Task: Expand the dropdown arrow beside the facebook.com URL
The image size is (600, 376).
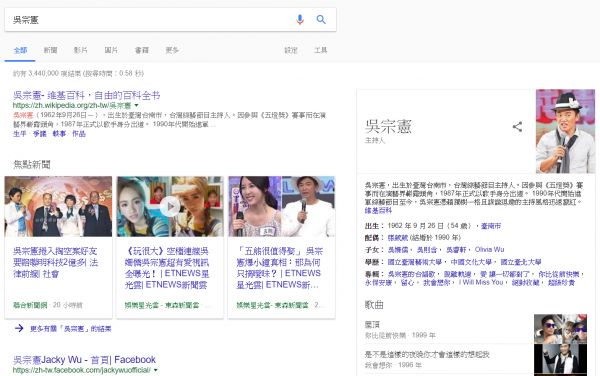Action: (155, 370)
